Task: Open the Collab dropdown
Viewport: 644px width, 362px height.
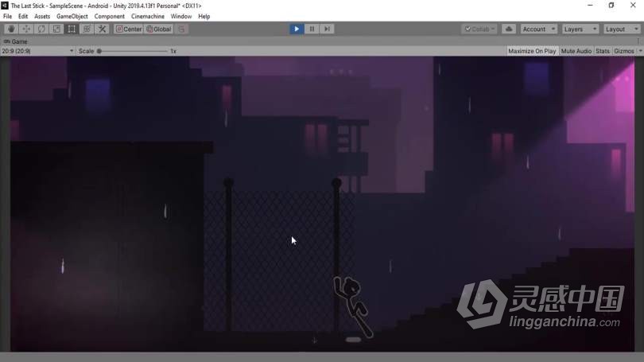Action: click(479, 29)
